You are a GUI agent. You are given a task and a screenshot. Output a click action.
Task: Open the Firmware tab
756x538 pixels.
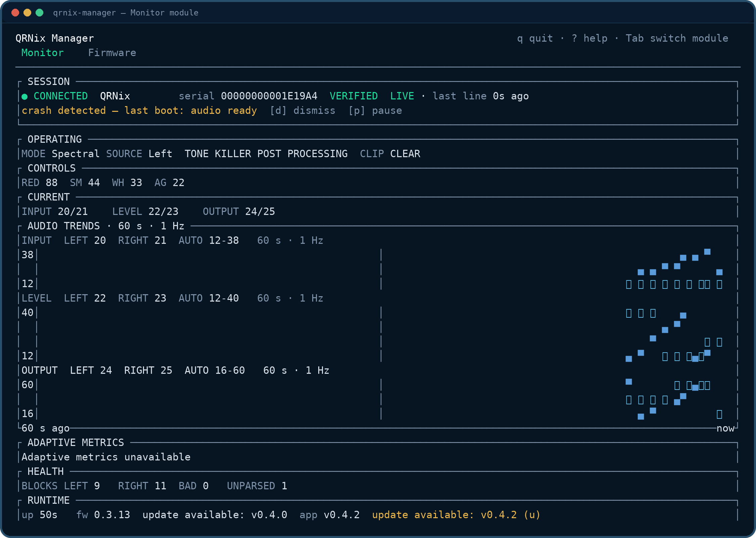[112, 53]
